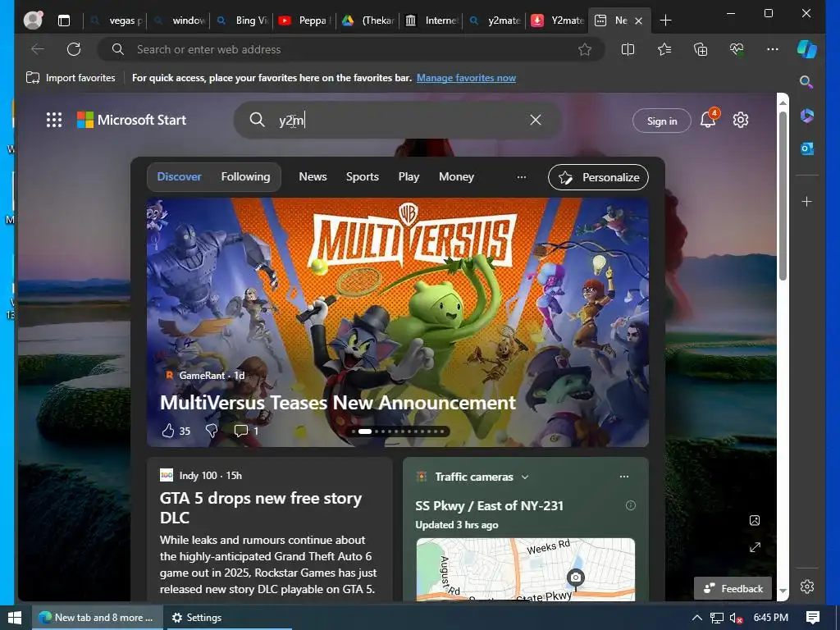Open Traffic cameras card options menu
The width and height of the screenshot is (840, 630).
point(624,477)
